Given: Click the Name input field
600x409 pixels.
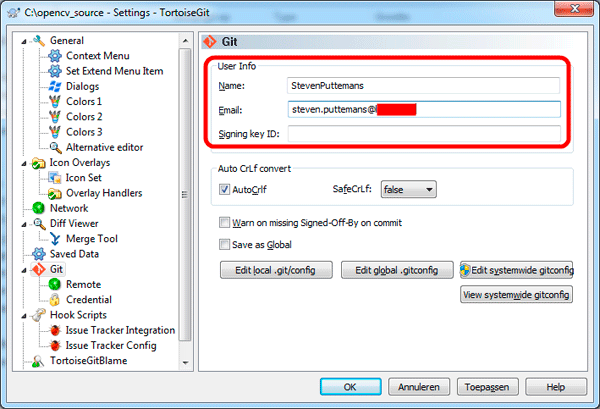Looking at the screenshot, I should (423, 86).
